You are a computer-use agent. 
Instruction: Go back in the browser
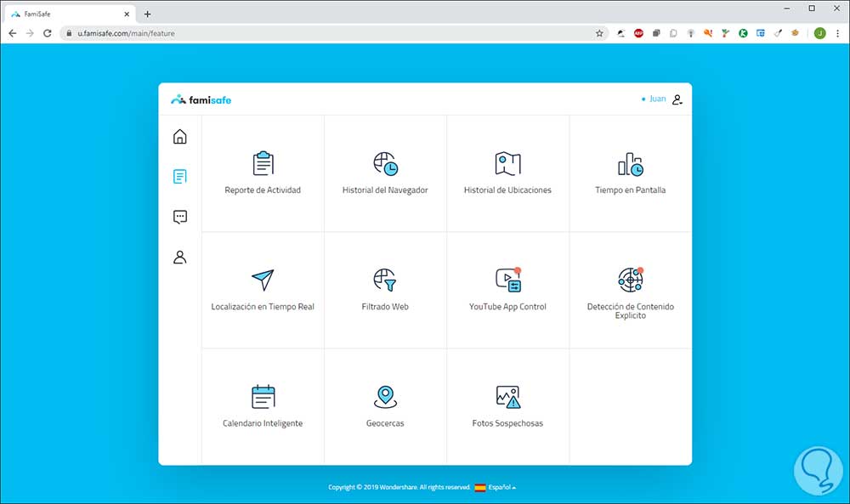click(x=13, y=33)
